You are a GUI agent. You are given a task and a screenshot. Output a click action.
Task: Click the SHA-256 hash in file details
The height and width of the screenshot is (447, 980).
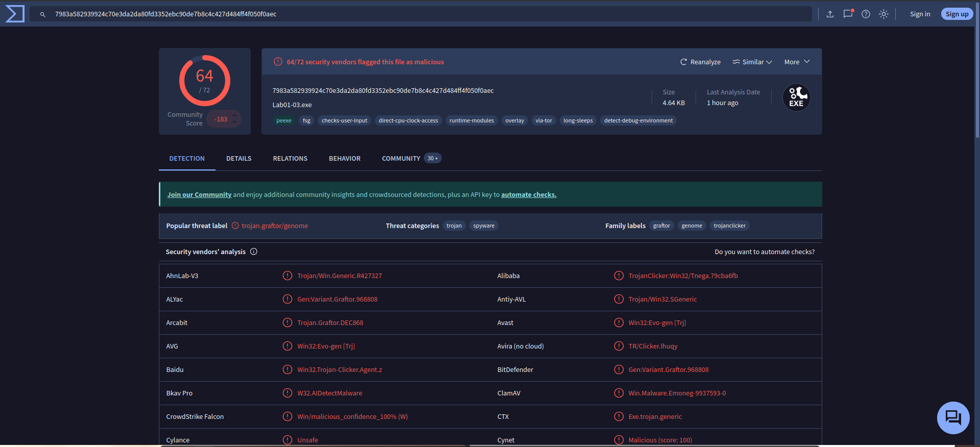coord(383,90)
